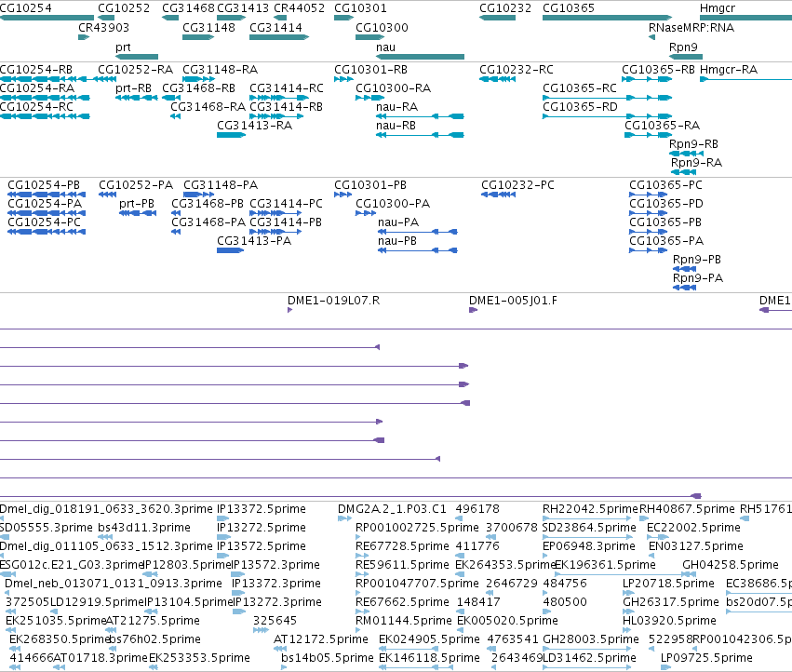792x672 pixels.
Task: Select the CG10300 gene label
Action: coord(382,27)
